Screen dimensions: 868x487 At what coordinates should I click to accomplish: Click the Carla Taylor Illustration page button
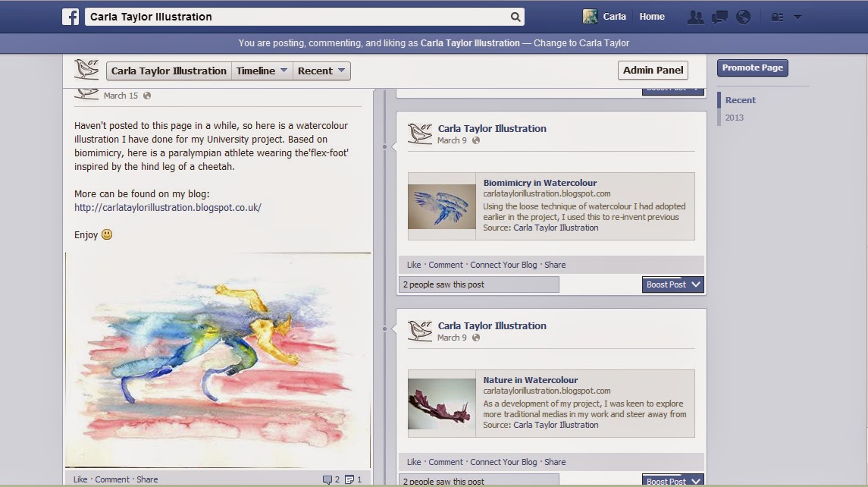tap(169, 71)
